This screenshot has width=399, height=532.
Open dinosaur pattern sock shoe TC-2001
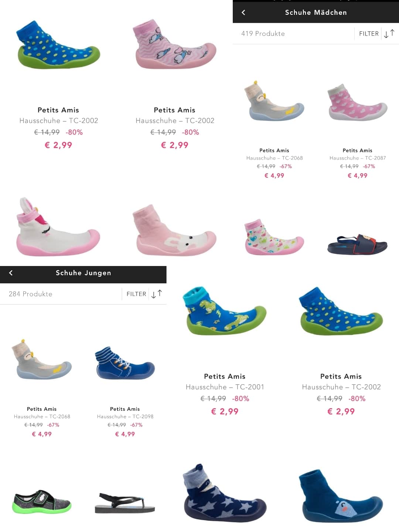click(224, 311)
